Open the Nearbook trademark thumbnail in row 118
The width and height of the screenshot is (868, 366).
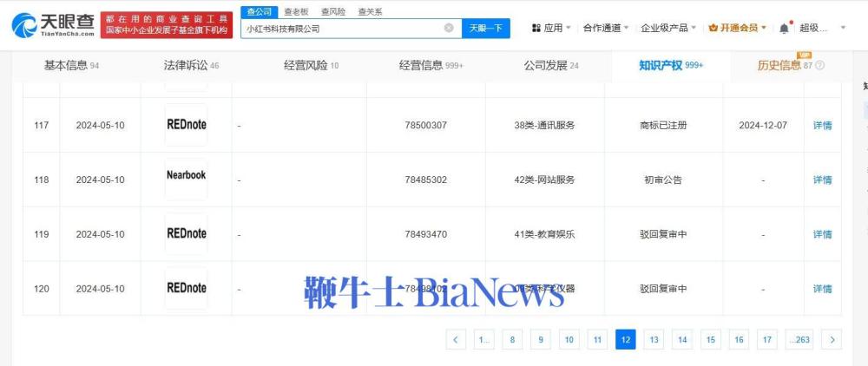pyautogui.click(x=186, y=180)
